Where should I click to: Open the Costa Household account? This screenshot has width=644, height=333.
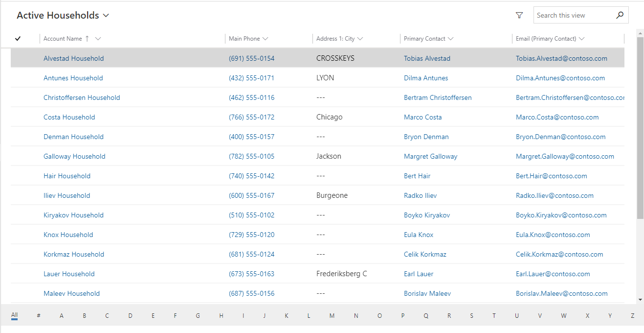coord(69,117)
